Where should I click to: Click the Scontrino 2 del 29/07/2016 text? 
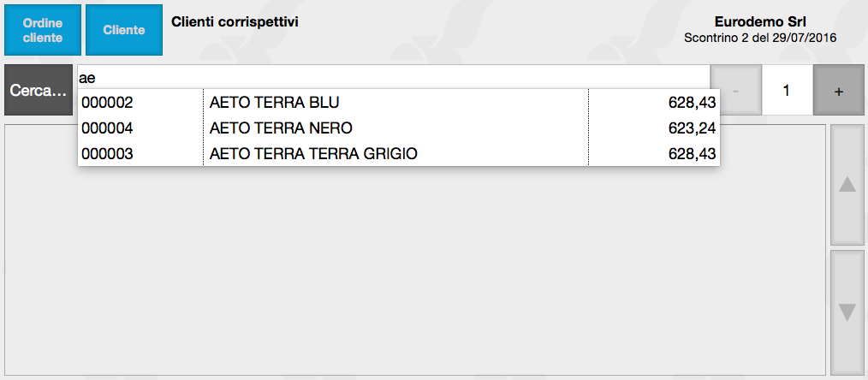point(760,39)
